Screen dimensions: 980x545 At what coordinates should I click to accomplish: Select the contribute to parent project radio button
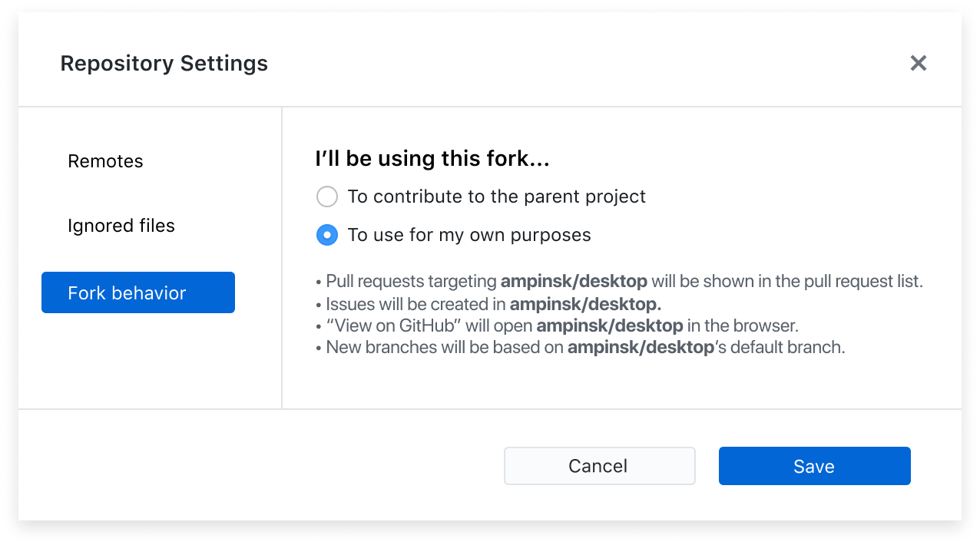pos(327,197)
